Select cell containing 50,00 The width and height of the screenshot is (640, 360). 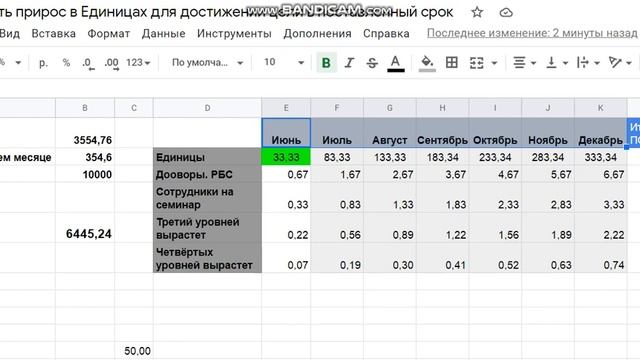(x=134, y=350)
